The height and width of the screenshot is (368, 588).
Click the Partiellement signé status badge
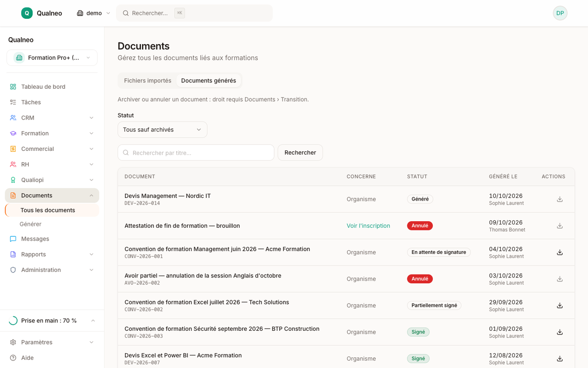coord(434,305)
